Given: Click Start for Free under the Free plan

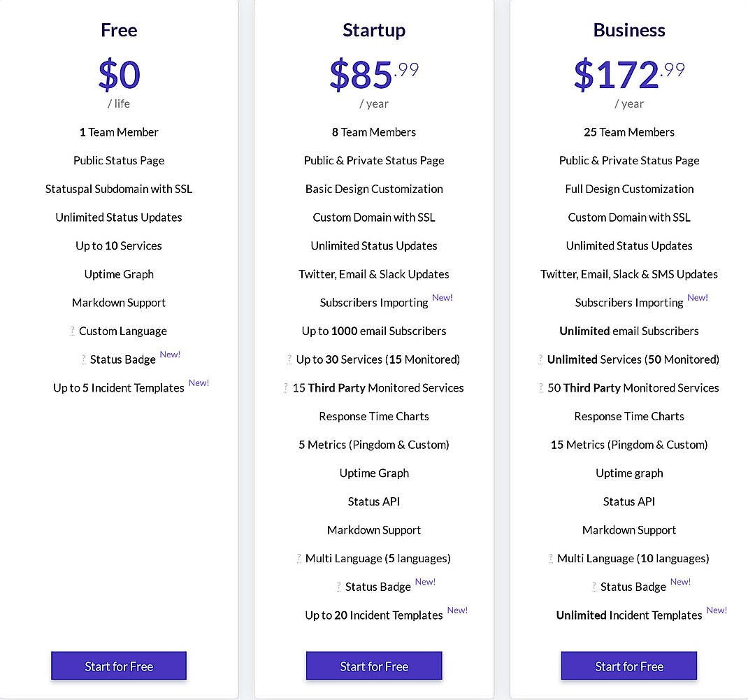Looking at the screenshot, I should coord(118,666).
